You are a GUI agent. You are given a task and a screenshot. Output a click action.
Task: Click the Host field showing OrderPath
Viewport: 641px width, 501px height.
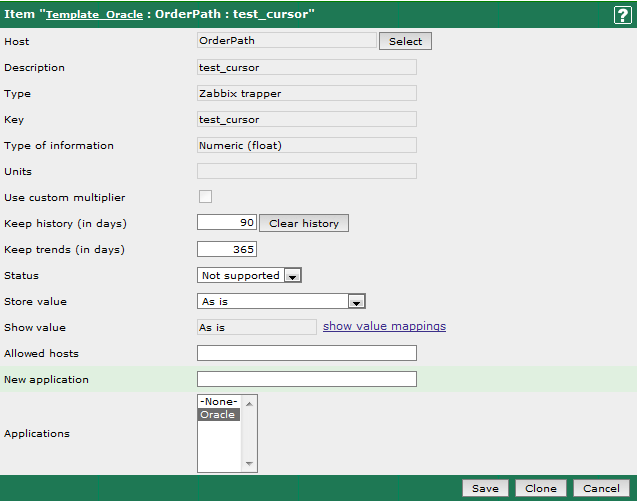tap(287, 40)
